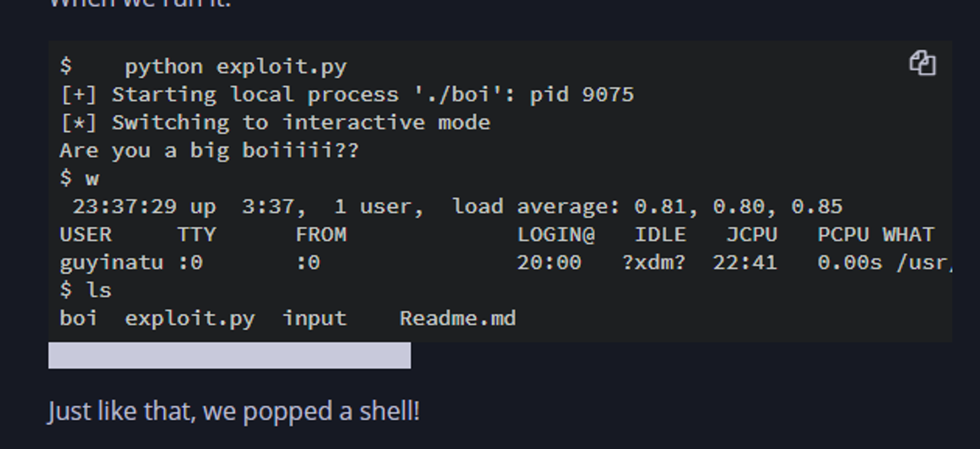980x449 pixels.
Task: Click 'exploit.py' in the ls output
Action: (190, 319)
